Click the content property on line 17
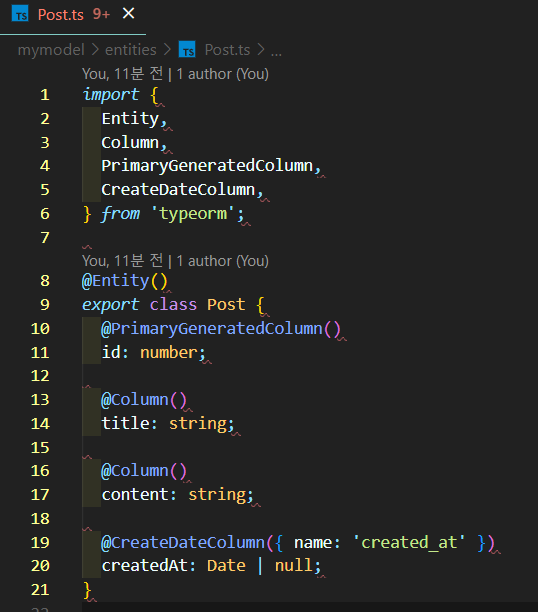Screen dimensions: 538x612 [135, 495]
